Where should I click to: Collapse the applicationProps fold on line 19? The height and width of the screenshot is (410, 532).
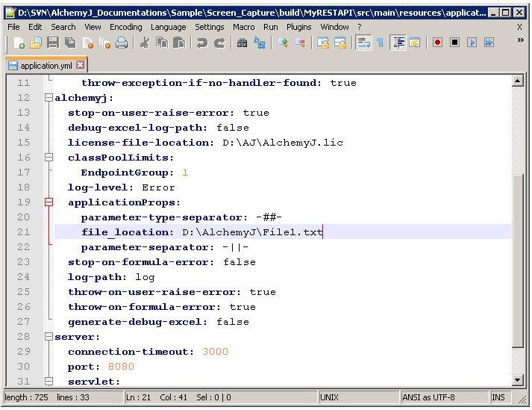(x=48, y=202)
